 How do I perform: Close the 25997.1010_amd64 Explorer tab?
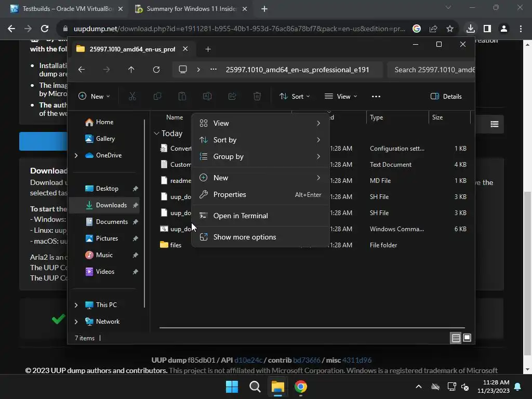point(185,49)
